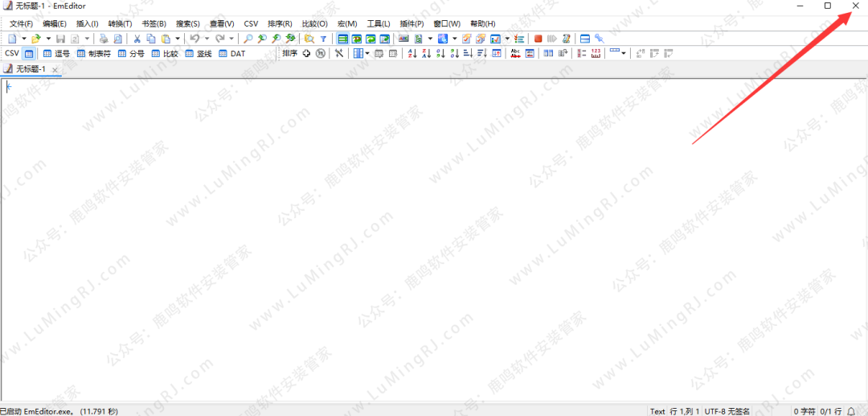Expand the New file dropdown arrow

pyautogui.click(x=24, y=39)
